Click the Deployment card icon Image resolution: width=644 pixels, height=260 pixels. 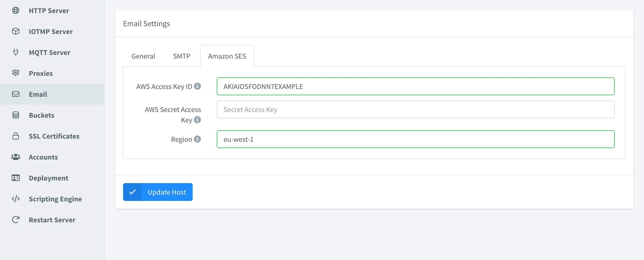pos(16,178)
